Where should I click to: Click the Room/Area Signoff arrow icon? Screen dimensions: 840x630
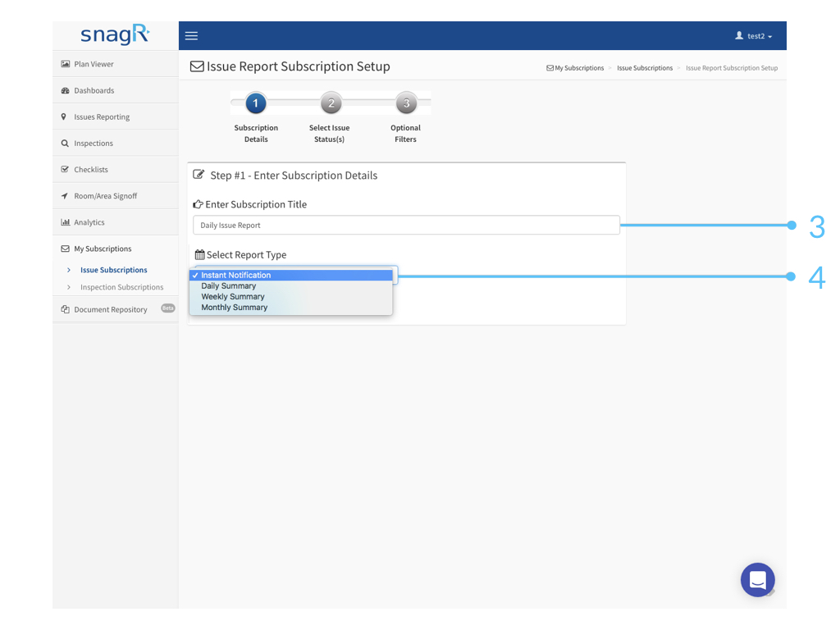pyautogui.click(x=65, y=195)
